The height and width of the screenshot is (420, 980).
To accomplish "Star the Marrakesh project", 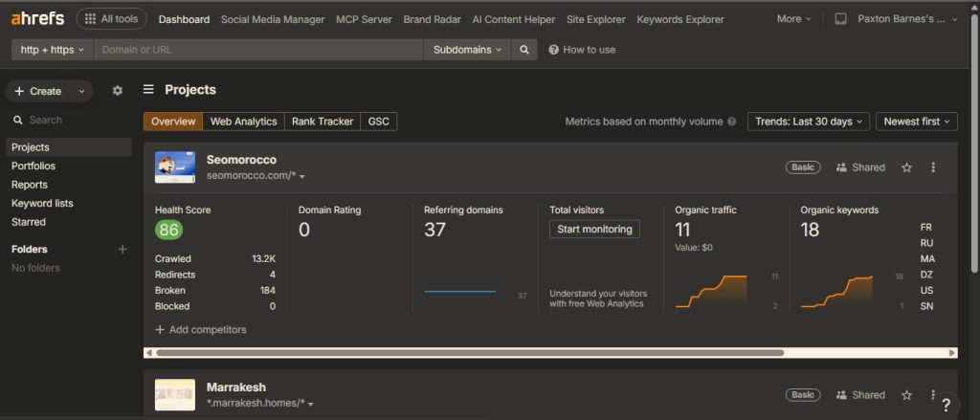I will pos(907,395).
